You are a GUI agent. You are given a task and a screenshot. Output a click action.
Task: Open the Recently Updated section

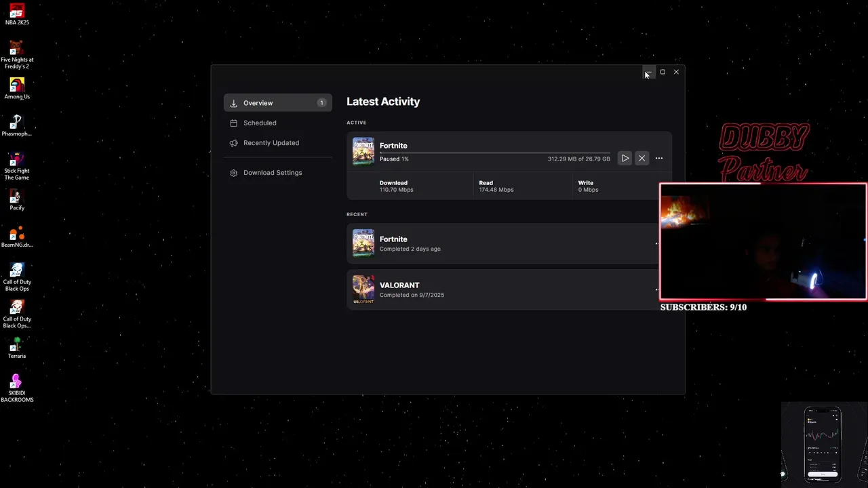click(x=277, y=143)
